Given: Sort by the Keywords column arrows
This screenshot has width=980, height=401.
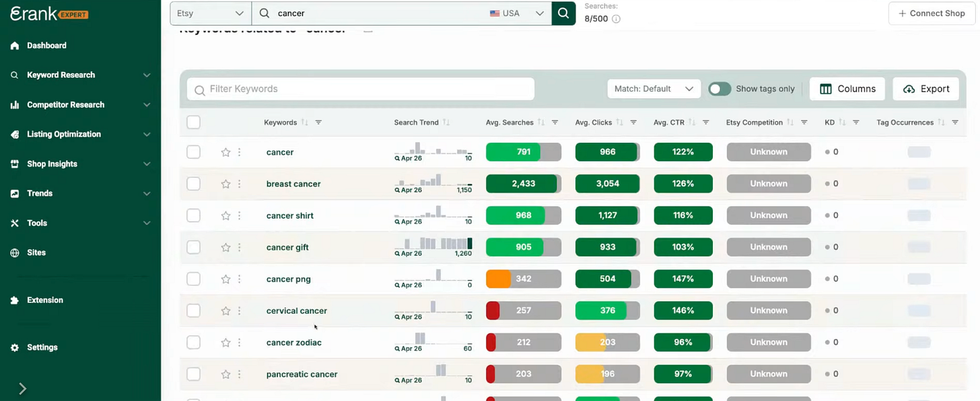Looking at the screenshot, I should click(x=304, y=122).
